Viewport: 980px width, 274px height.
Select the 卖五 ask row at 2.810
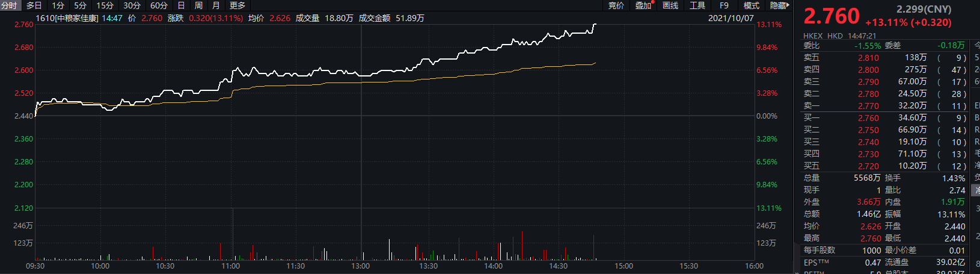[885, 58]
